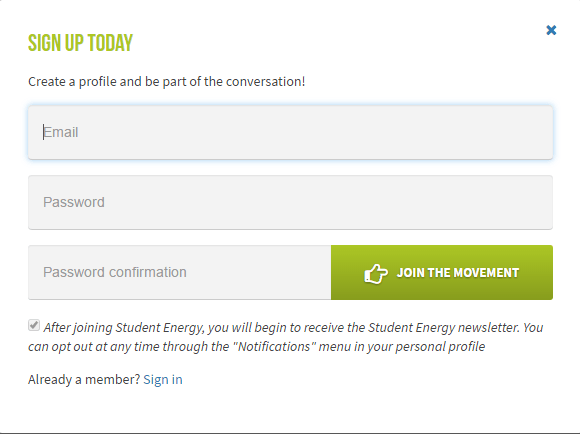Toggle newsletter subscription checkmark box
The width and height of the screenshot is (580, 434).
34,325
